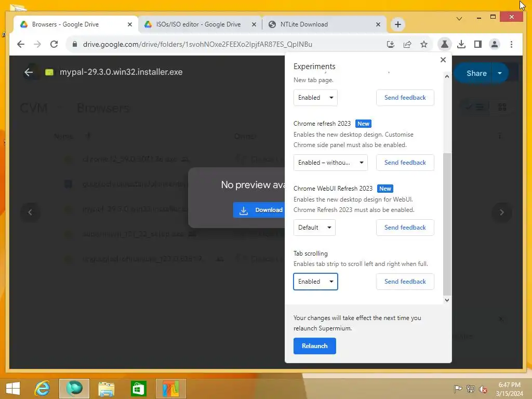Click Relaunch to apply experiments
The height and width of the screenshot is (399, 532).
coord(314,345)
